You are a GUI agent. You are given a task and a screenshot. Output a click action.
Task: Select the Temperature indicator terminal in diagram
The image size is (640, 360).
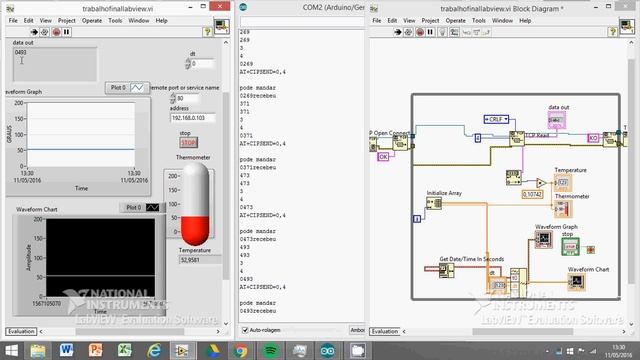pos(562,183)
